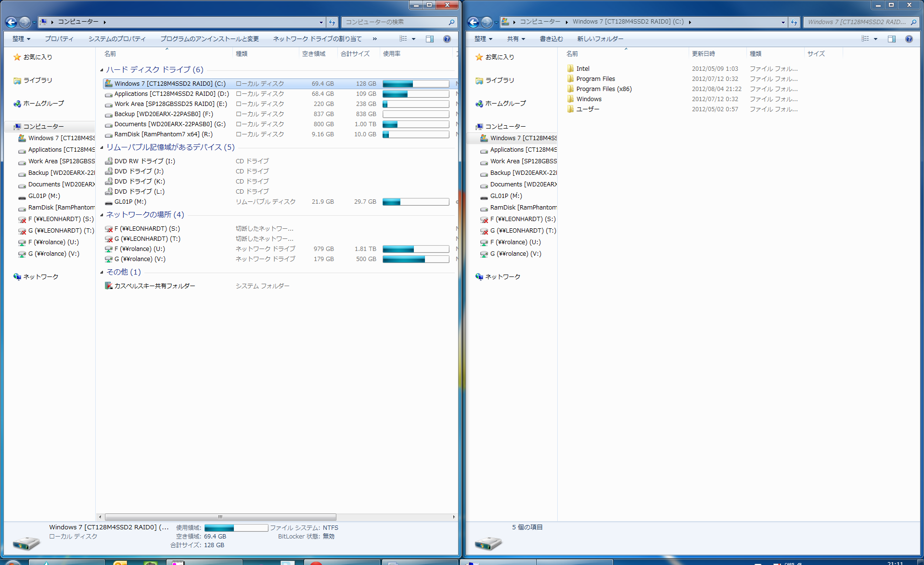This screenshot has width=924, height=565.
Task: Click Help icon in left window toolbar
Action: point(447,39)
